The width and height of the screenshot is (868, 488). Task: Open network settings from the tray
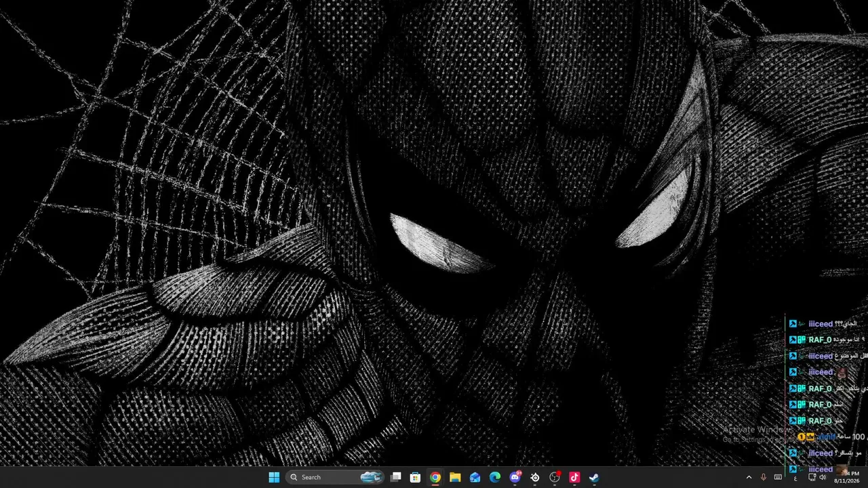point(812,477)
